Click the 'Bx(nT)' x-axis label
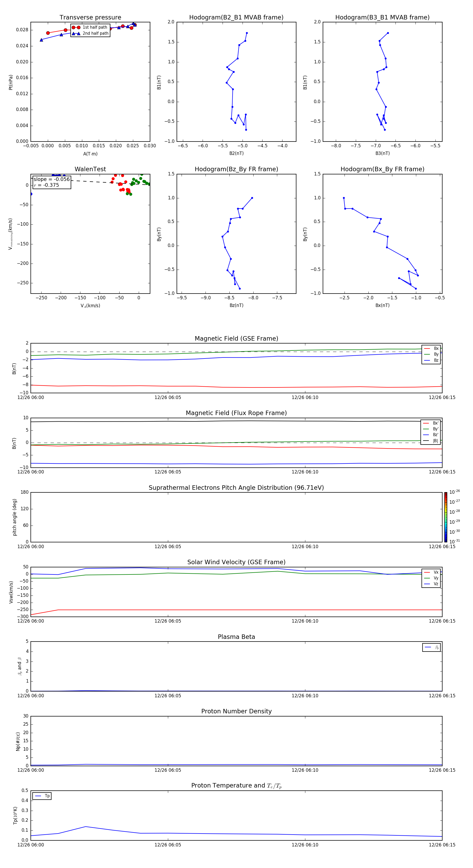Screen dimensions: 473x868 [x=382, y=305]
